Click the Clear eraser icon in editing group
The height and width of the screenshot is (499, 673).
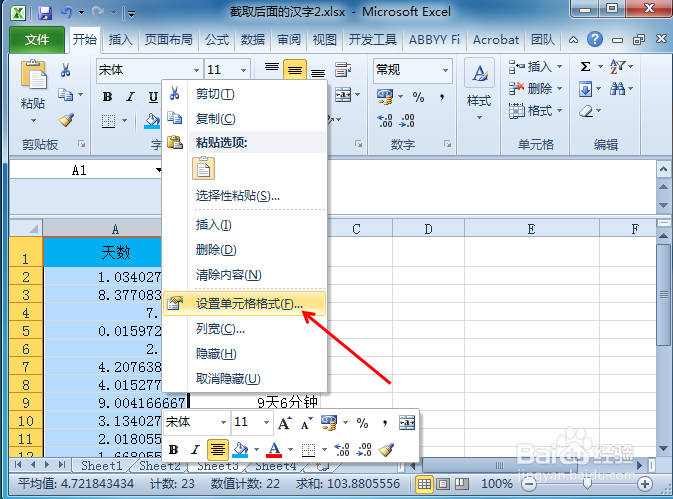click(x=585, y=112)
